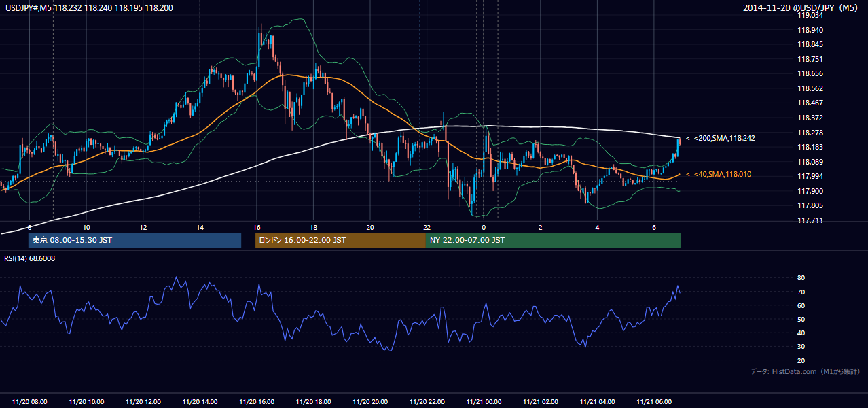868x408 pixels.
Task: Click the 200 SMA 118.242 label
Action: [x=721, y=138]
